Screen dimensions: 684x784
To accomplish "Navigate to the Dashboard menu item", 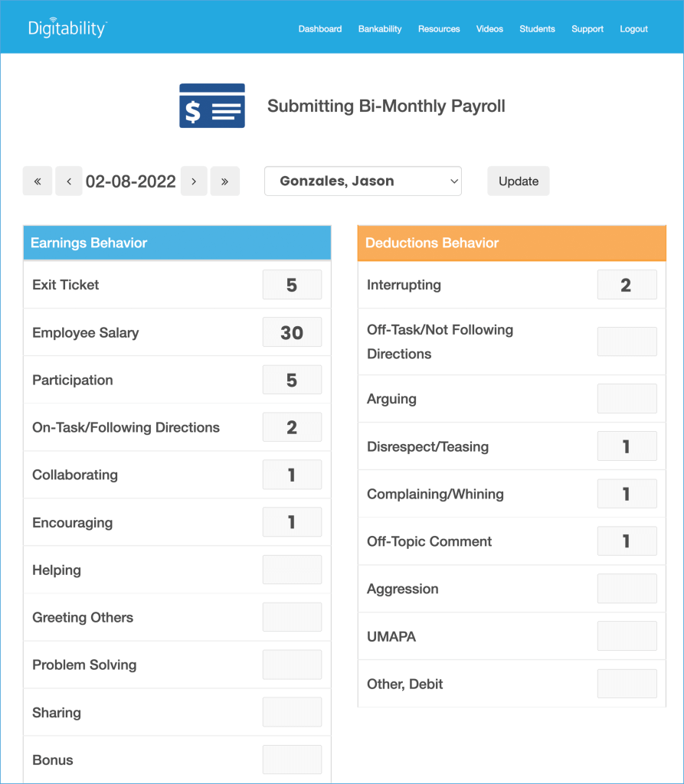I will tap(319, 29).
